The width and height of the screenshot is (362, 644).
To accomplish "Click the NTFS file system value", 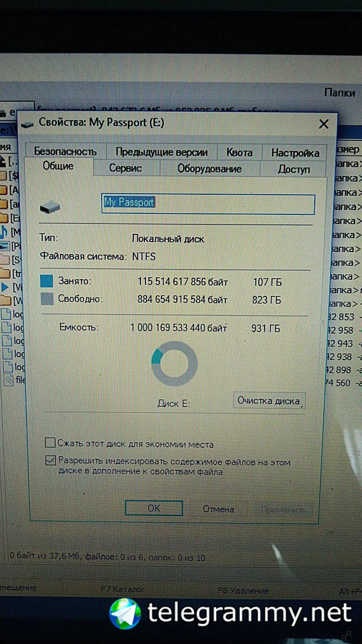I will [x=144, y=257].
